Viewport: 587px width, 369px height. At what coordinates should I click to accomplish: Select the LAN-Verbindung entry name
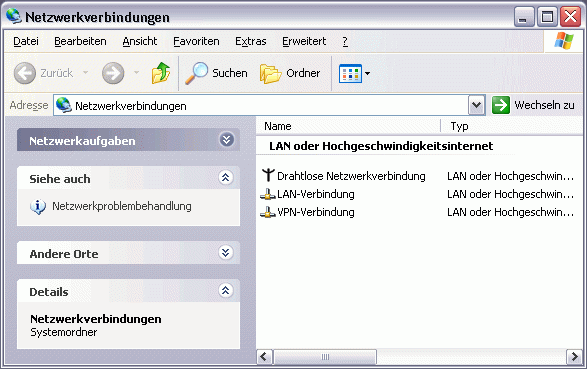pyautogui.click(x=316, y=194)
